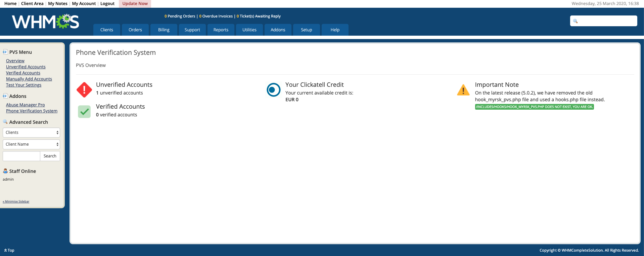This screenshot has width=644, height=256.
Task: Open PVS Overview sidebar link
Action: coord(15,61)
